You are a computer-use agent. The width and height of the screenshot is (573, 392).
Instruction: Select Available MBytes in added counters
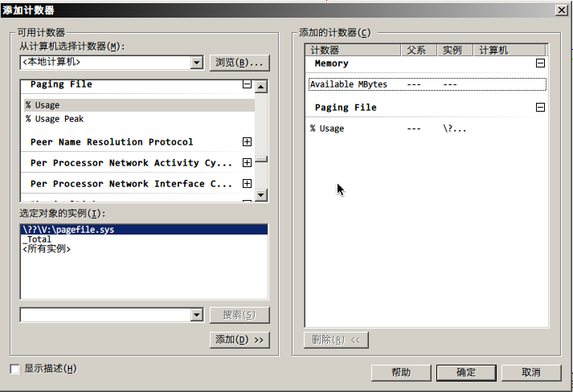pos(349,84)
